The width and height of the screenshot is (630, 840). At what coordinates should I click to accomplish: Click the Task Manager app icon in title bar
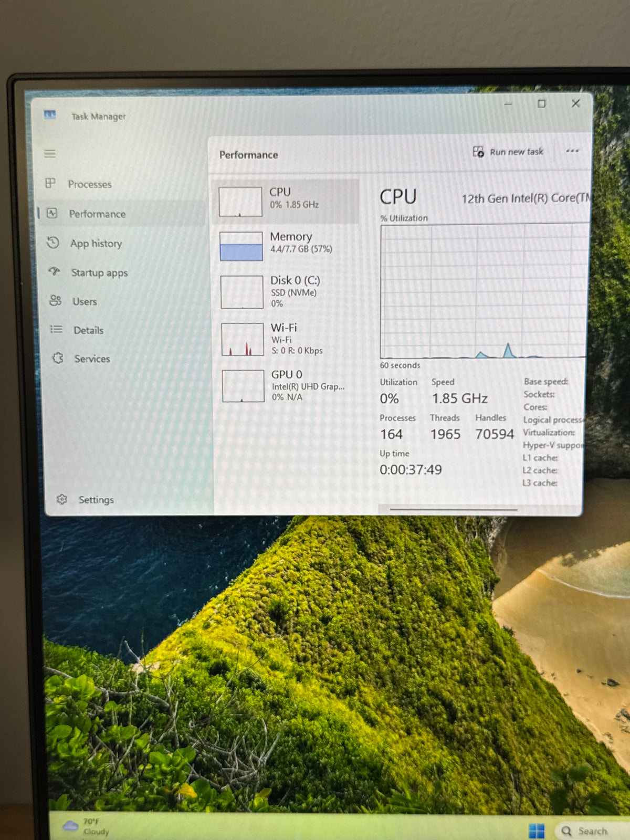click(x=50, y=114)
